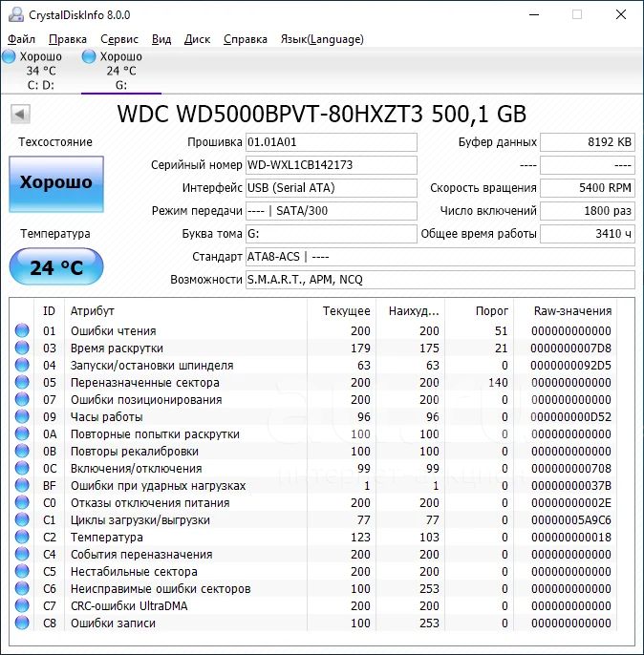Click blue status circle for attribute C6
Viewport: 644px width, 655px height.
(x=22, y=588)
